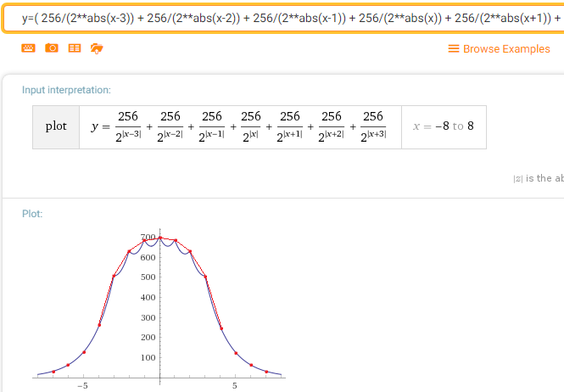Image resolution: width=564 pixels, height=392 pixels.
Task: Click the camera image input icon
Action: point(52,48)
